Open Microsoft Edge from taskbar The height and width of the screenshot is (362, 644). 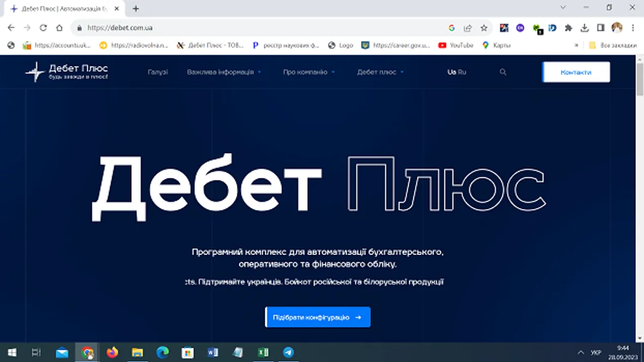point(162,352)
